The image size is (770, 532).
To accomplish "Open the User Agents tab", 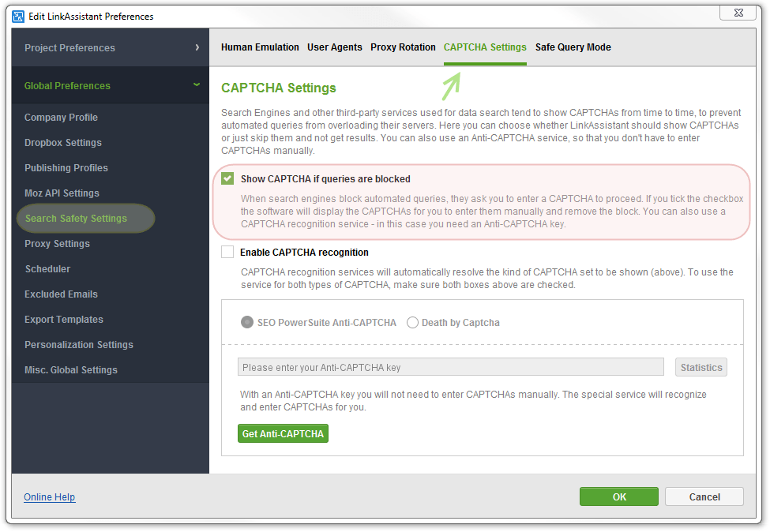I will tap(335, 47).
